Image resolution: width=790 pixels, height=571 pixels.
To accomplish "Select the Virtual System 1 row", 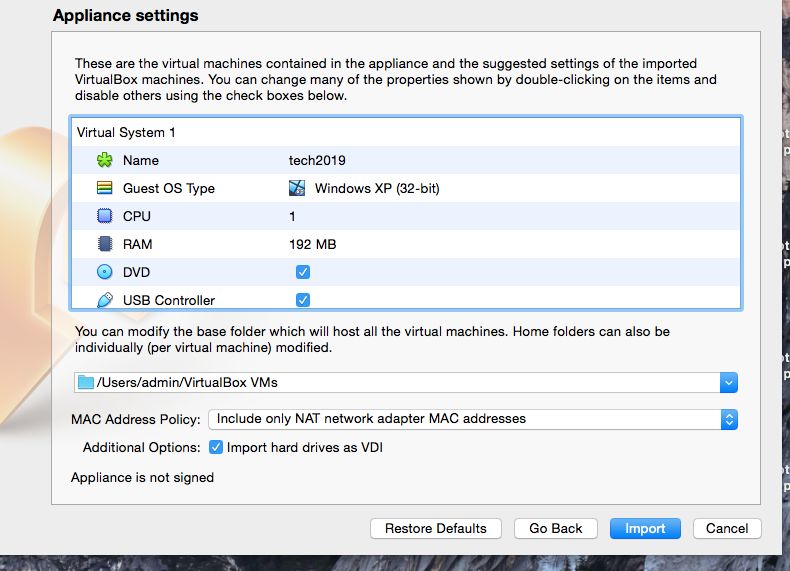I will tap(406, 133).
